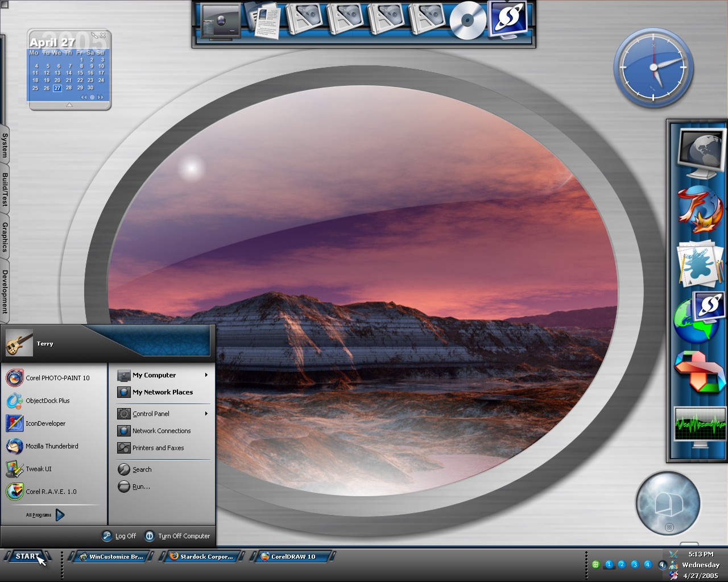Launch the globe monitor network icon in side dock
728x582 pixels.
pyautogui.click(x=701, y=153)
